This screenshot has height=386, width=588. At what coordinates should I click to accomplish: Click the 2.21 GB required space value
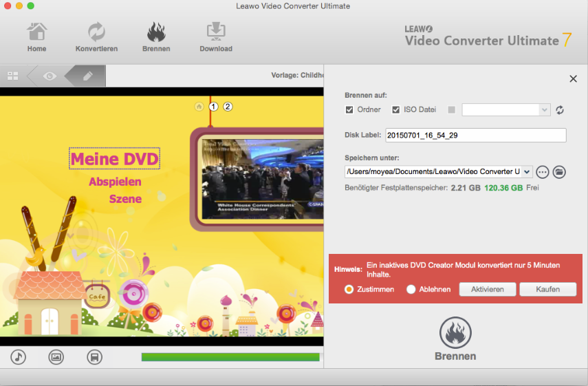[x=466, y=188]
